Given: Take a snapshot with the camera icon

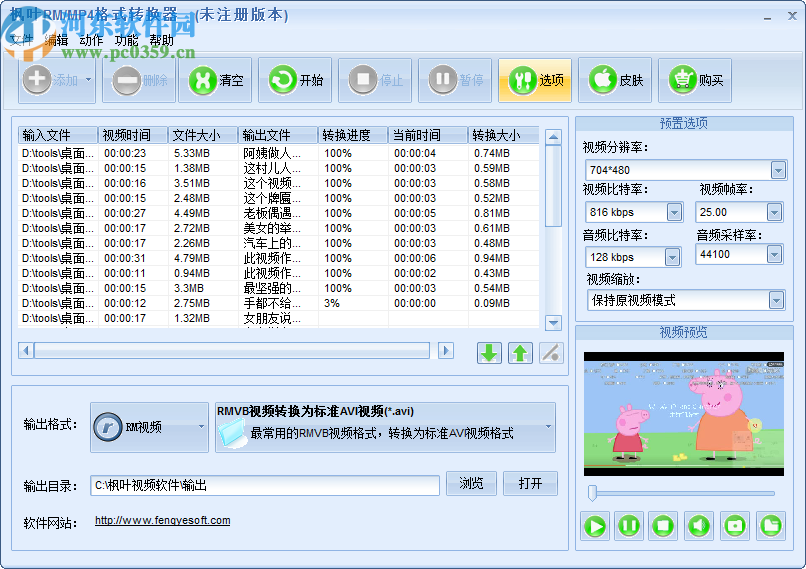Looking at the screenshot, I should 734,525.
